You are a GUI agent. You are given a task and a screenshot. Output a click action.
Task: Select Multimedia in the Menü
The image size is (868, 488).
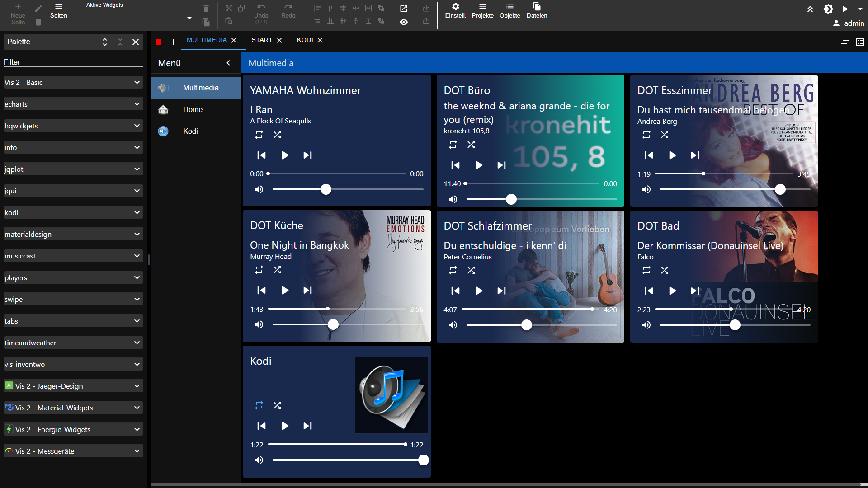click(196, 88)
